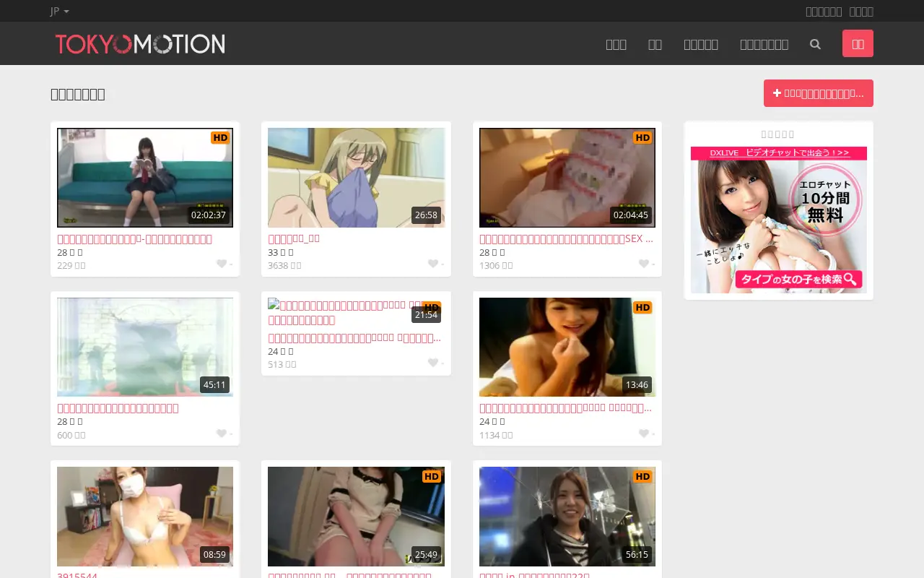Open the second main navigation item
The height and width of the screenshot is (578, 924).
pos(655,44)
